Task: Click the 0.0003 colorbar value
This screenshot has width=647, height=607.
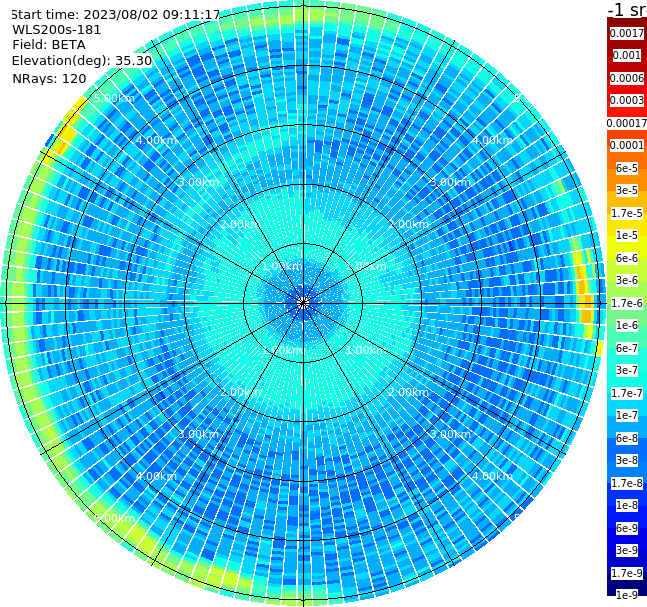Action: (627, 100)
